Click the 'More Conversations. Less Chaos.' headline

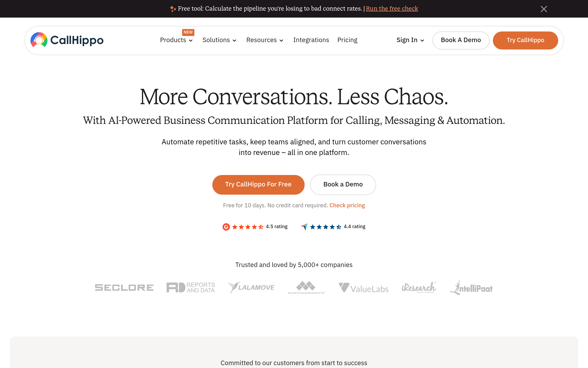pos(294,97)
